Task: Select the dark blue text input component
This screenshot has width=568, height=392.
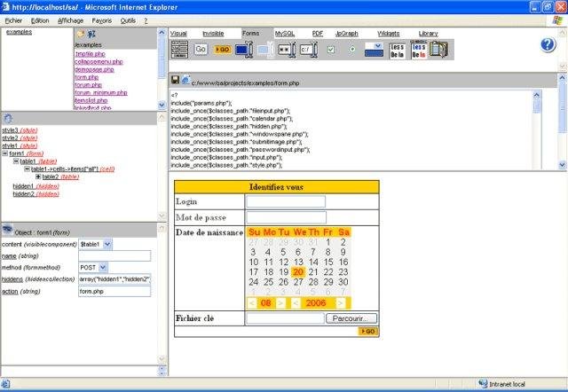Action: 244,50
